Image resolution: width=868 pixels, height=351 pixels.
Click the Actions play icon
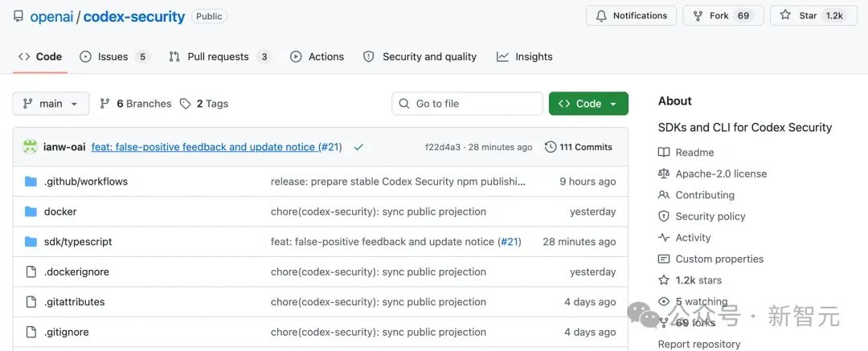point(296,56)
